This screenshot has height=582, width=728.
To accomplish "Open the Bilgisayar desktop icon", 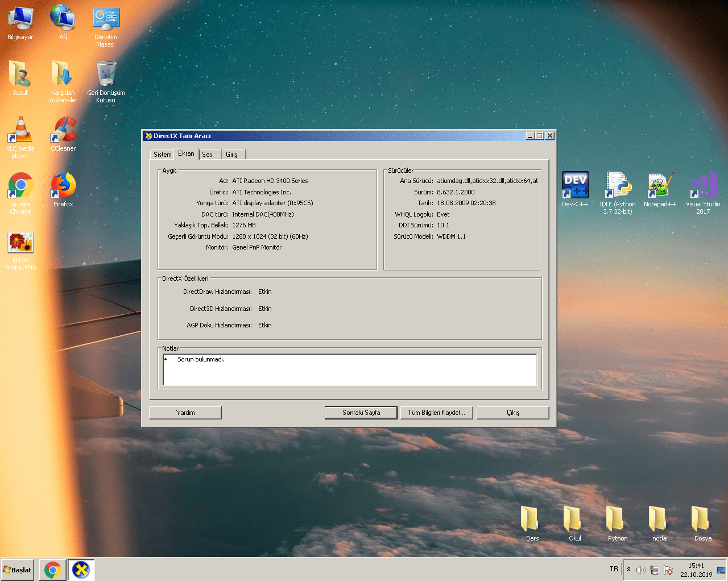I will pyautogui.click(x=20, y=23).
